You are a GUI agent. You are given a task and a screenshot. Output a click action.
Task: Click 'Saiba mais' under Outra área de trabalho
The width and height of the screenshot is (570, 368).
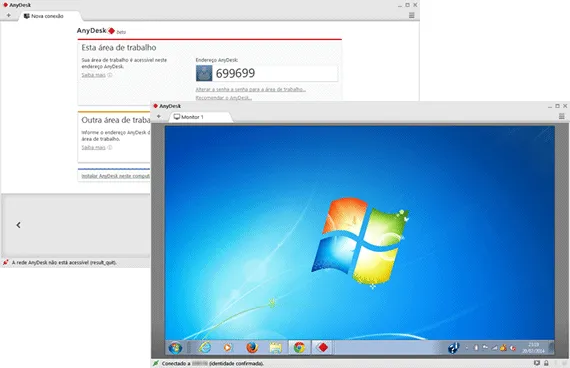pos(93,147)
